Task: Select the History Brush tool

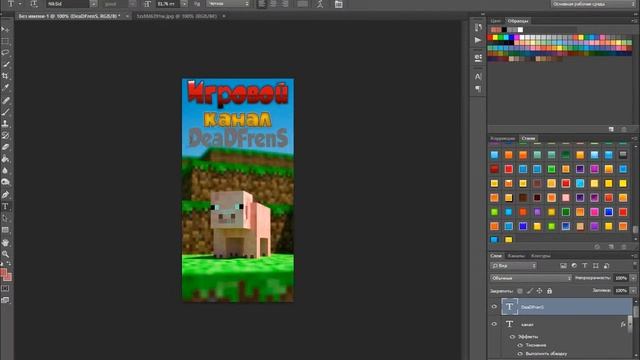Action: 5,135
